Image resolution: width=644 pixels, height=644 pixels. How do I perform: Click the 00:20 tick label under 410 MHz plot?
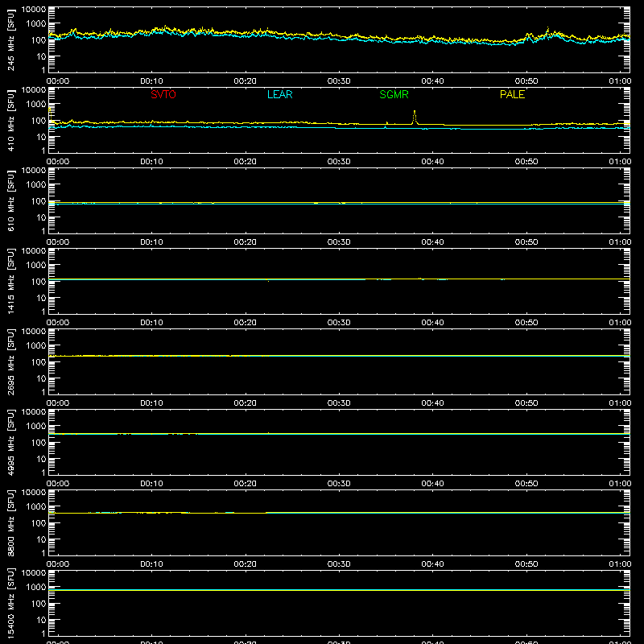coord(246,162)
